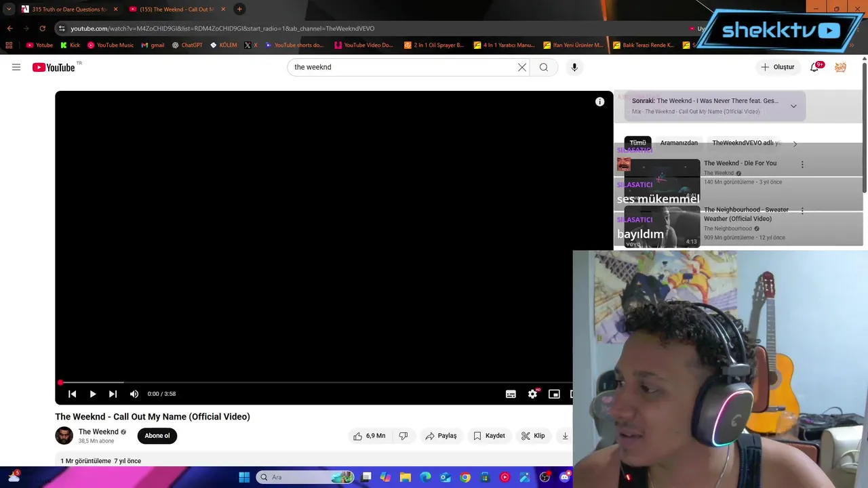Open a new browser tab
This screenshot has width=868, height=488.
point(239,9)
